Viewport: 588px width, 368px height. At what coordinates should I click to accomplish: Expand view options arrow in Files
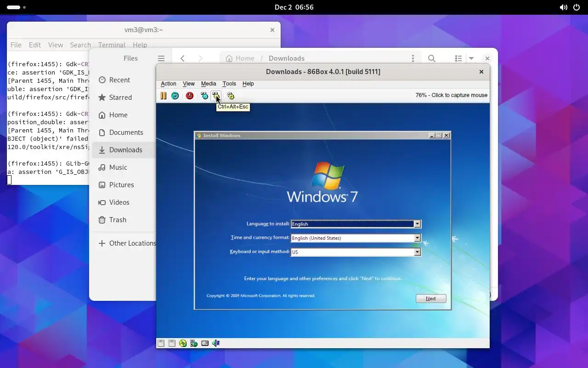[x=471, y=58]
